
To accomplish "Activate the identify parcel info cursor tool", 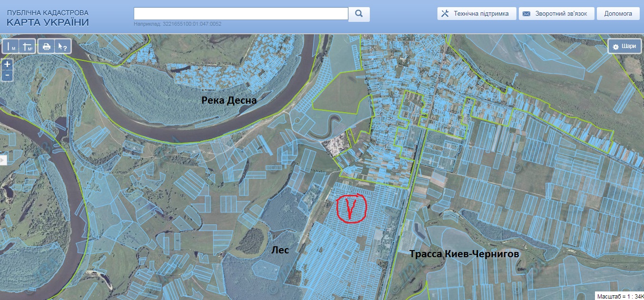I will [x=62, y=46].
